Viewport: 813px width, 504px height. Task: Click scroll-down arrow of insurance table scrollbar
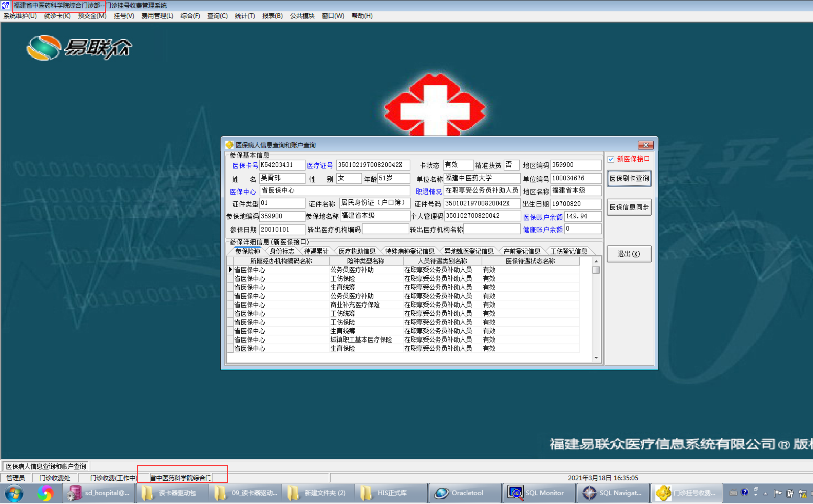(x=596, y=358)
